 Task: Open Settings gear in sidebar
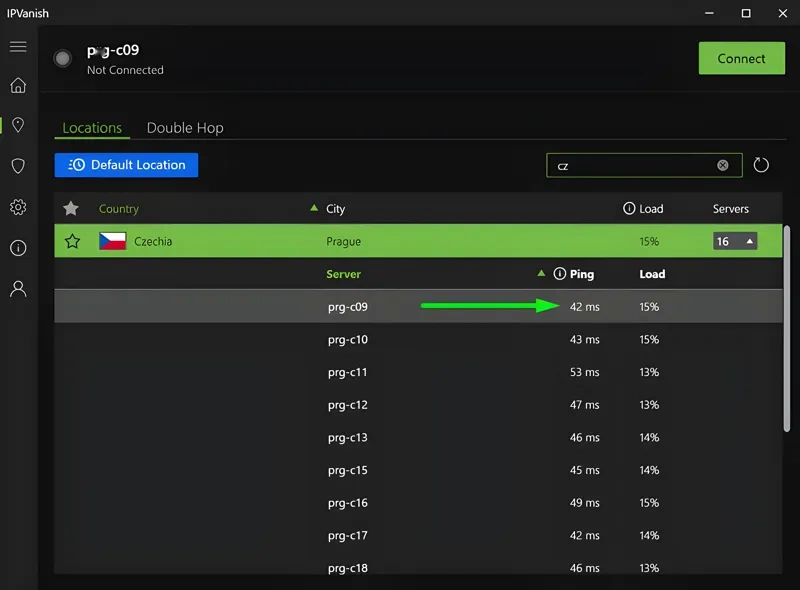18,207
